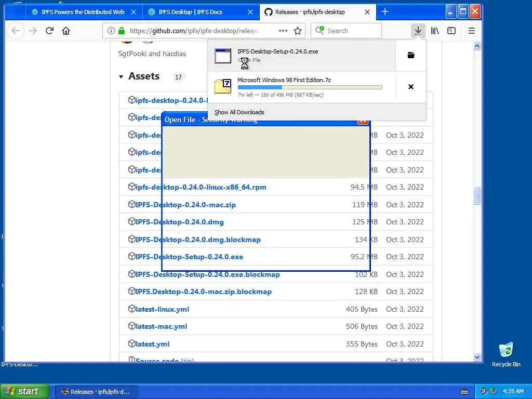Viewport: 532px width, 399px height.
Task: Click the package icon beside latest.yml
Action: point(131,344)
